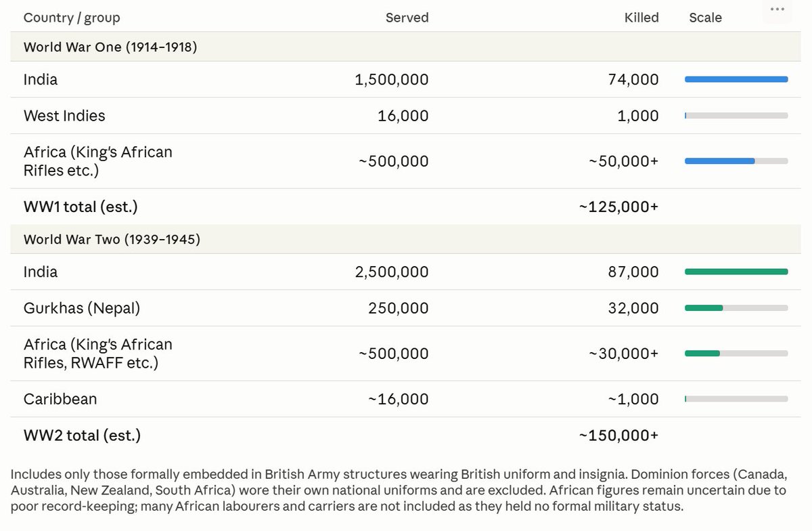Open the three-dot more options menu
812x531 pixels.
(x=777, y=9)
